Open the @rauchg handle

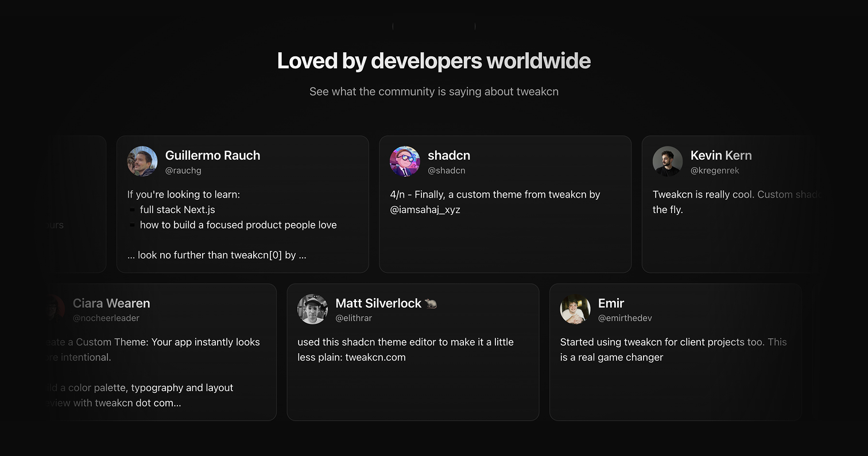pyautogui.click(x=183, y=171)
